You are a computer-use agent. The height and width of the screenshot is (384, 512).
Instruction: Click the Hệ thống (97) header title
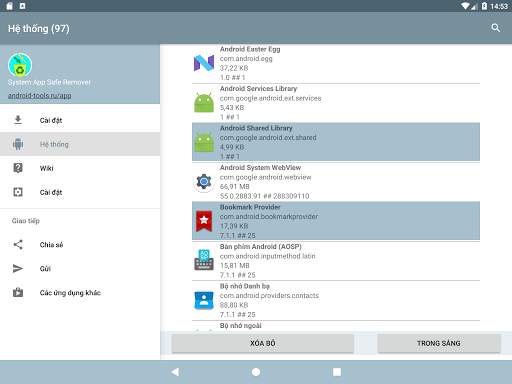(39, 29)
